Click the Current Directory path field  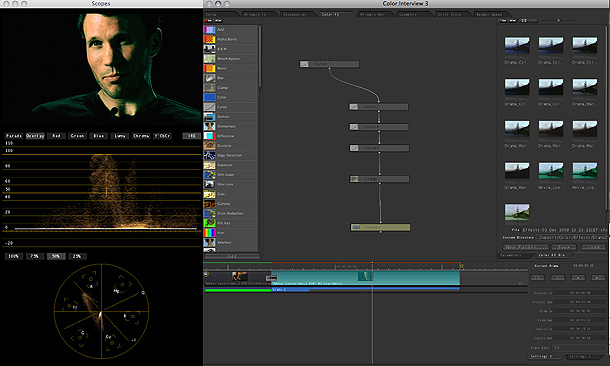[x=571, y=237]
